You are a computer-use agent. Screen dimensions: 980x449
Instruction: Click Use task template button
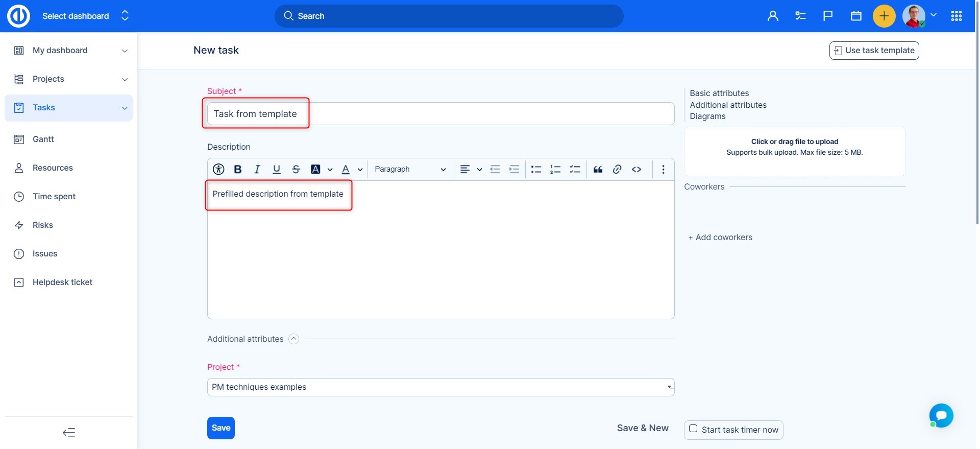point(874,51)
